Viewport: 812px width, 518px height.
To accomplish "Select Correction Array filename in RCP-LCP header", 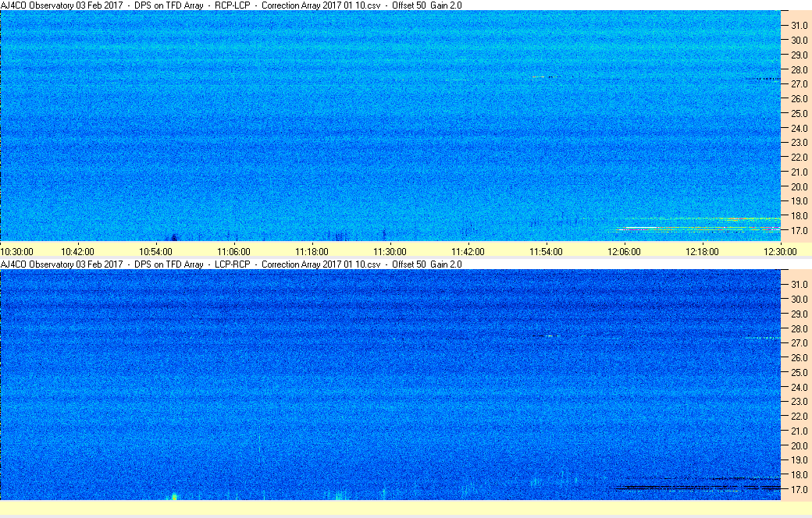I will click(321, 5).
